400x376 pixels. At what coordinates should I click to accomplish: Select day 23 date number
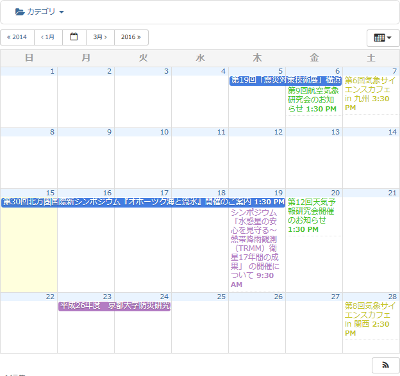(107, 297)
